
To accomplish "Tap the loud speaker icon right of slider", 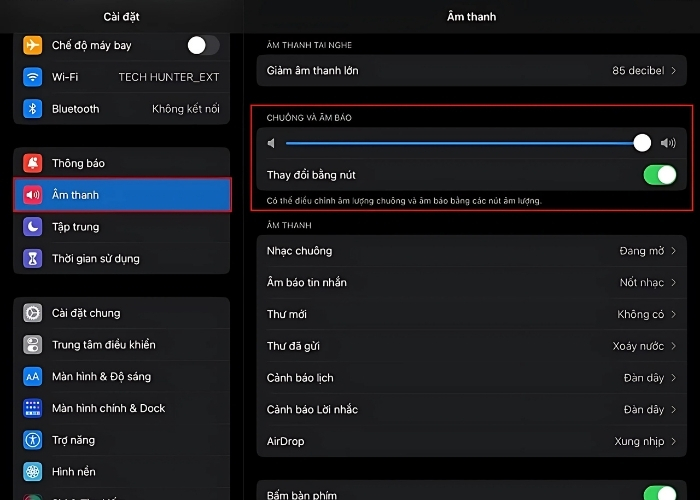I will pos(668,144).
